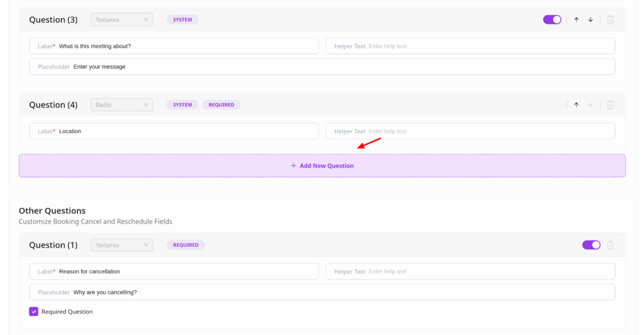Move Question (4) up with arrow icon
Image resolution: width=644 pixels, height=335 pixels.
click(576, 105)
